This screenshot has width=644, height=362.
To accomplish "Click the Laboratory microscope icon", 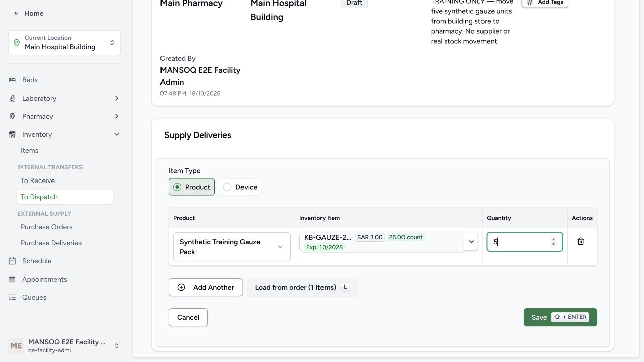I will click(12, 98).
